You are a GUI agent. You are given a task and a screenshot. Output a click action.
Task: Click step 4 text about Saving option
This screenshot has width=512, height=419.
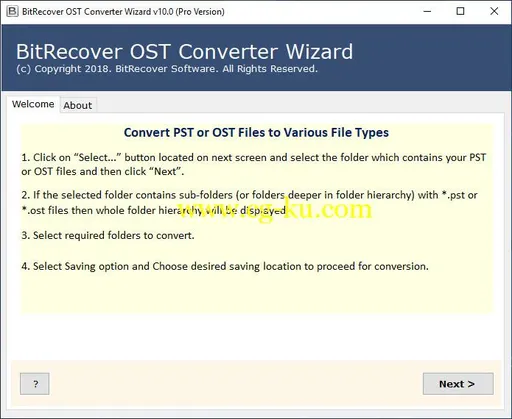tap(225, 266)
